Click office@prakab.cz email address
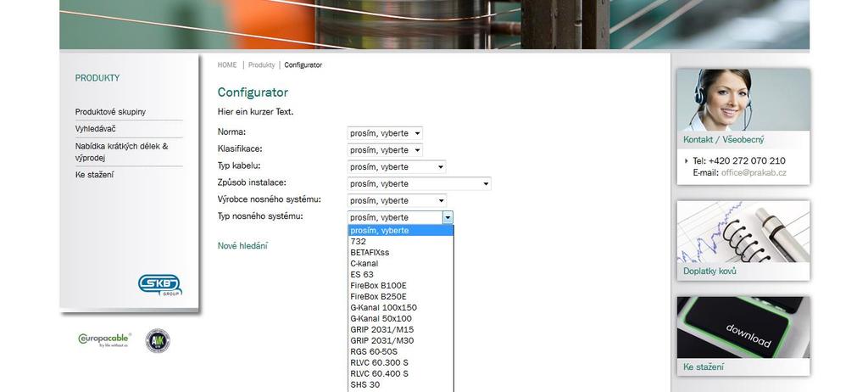The width and height of the screenshot is (868, 392). 754,172
